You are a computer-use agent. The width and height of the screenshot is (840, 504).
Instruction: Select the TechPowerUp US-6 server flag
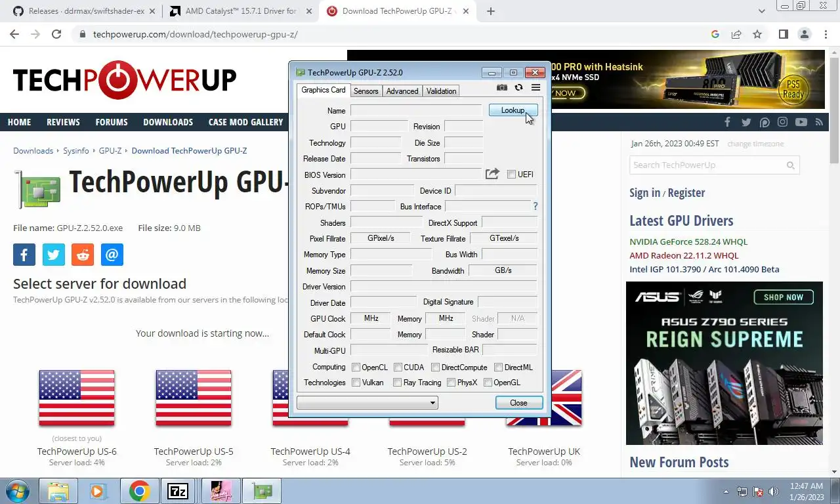[77, 398]
